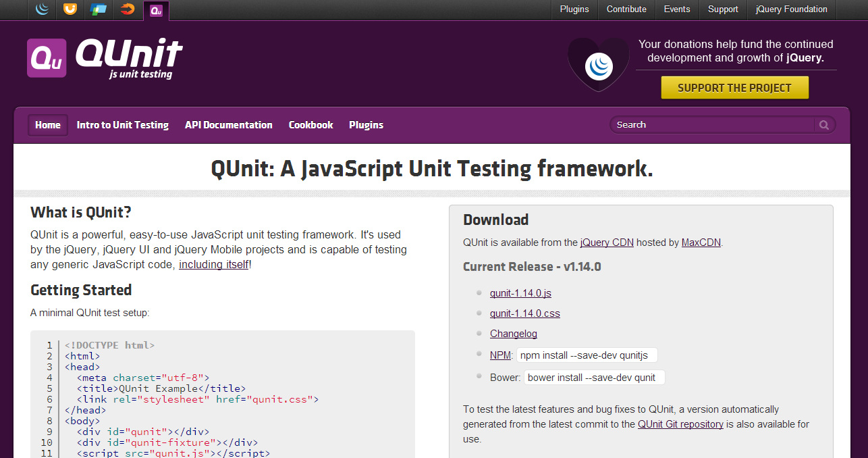Click the npm install --save-dev qunitjs box
The height and width of the screenshot is (458, 868).
587,355
